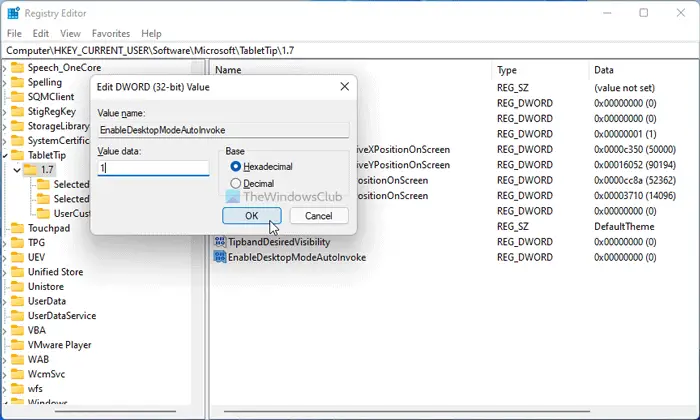Confirm the DWORD value with OK
This screenshot has width=700, height=420.
coord(252,216)
